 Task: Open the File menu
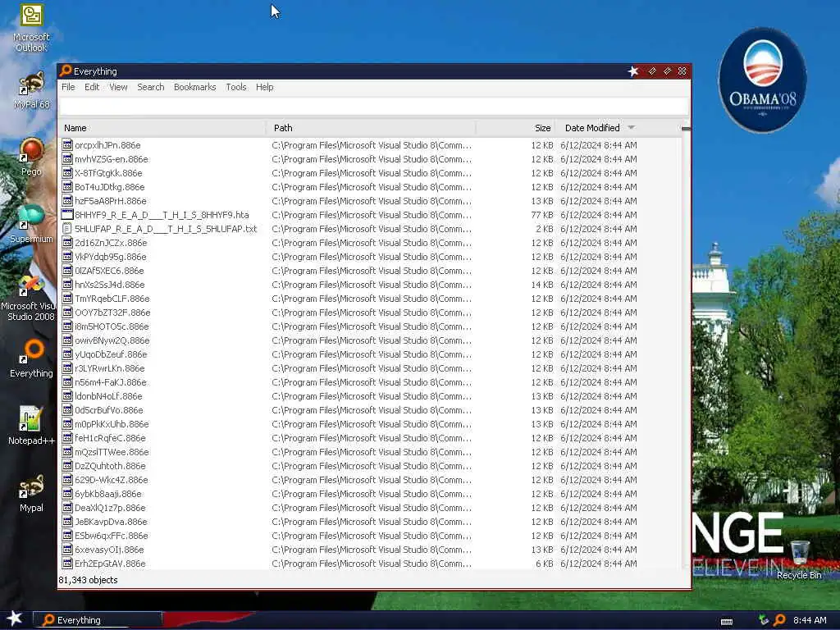tap(68, 87)
